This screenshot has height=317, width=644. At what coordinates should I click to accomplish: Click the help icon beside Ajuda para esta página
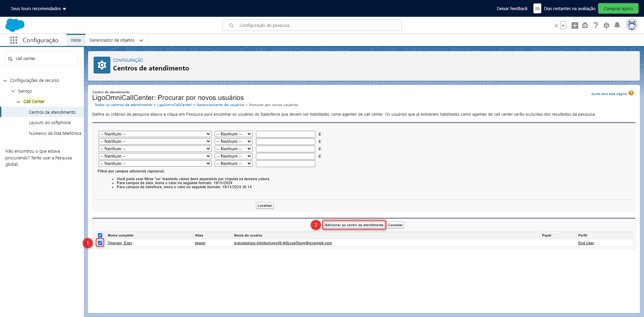click(x=631, y=93)
